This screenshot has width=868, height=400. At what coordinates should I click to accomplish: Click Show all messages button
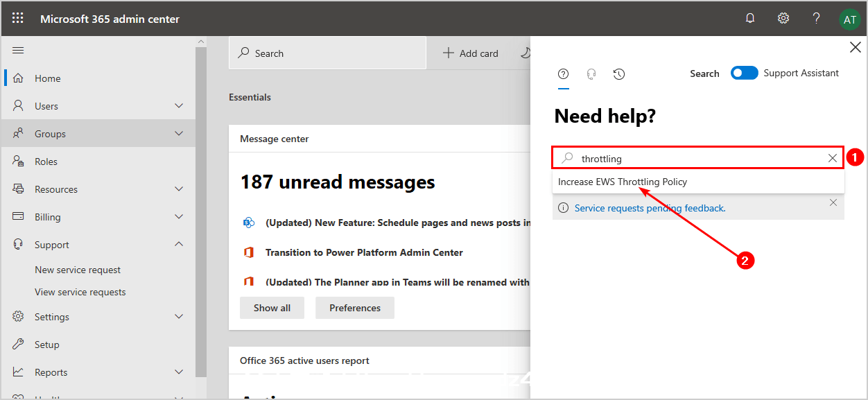tap(272, 308)
